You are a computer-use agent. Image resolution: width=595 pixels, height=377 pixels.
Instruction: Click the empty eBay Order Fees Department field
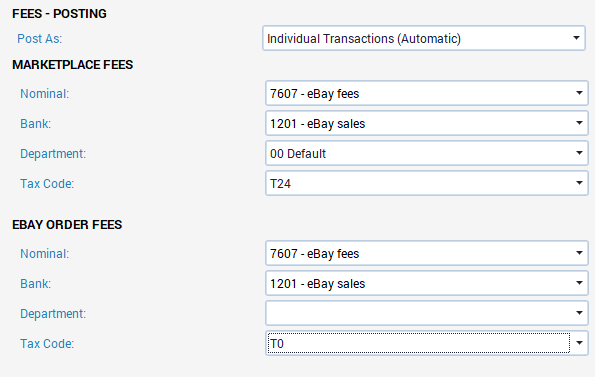[x=419, y=313]
